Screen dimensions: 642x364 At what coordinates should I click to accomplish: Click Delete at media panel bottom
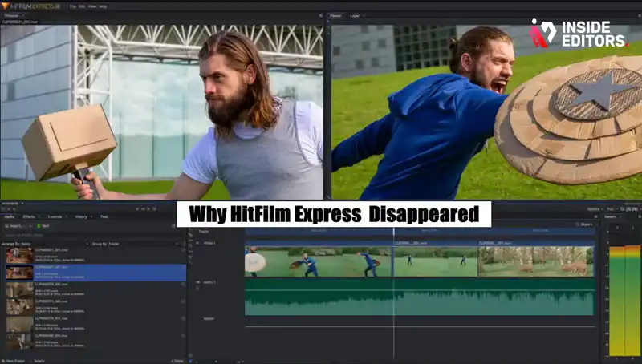click(39, 361)
